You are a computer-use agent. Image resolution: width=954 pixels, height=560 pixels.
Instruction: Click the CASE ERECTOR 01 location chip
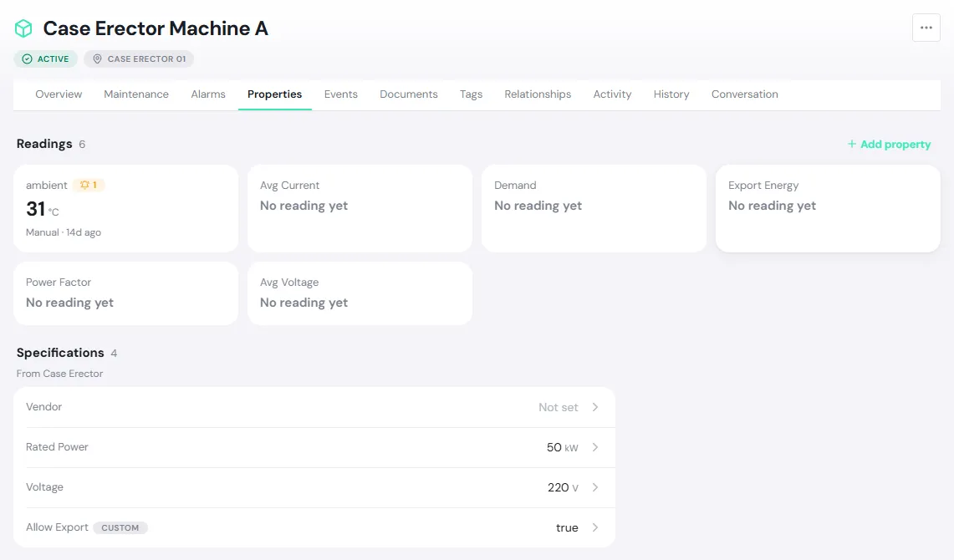click(139, 59)
